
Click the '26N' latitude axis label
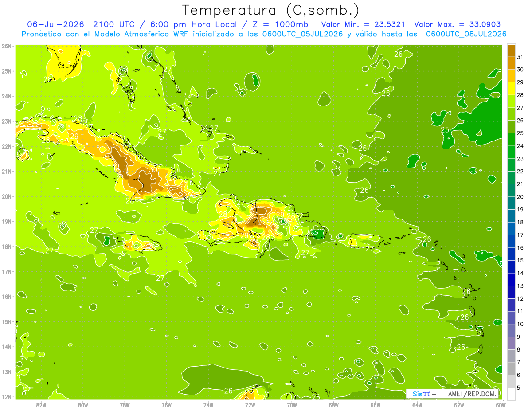tap(7, 46)
